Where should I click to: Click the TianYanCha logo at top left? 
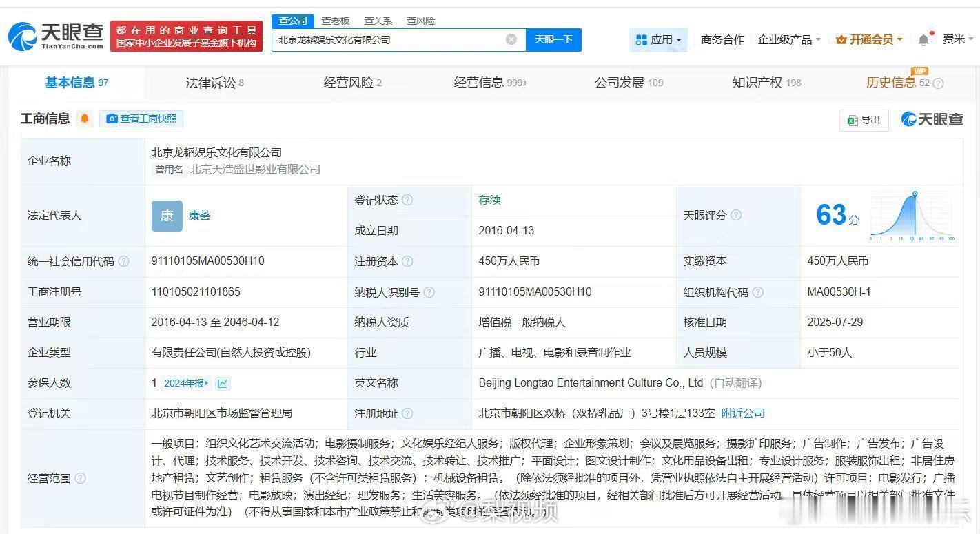[56, 36]
